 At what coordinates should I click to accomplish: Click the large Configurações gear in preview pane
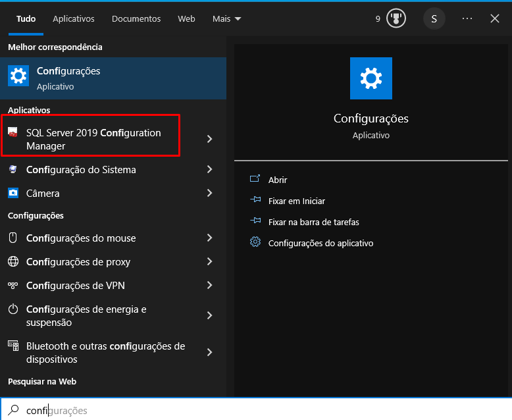point(371,78)
